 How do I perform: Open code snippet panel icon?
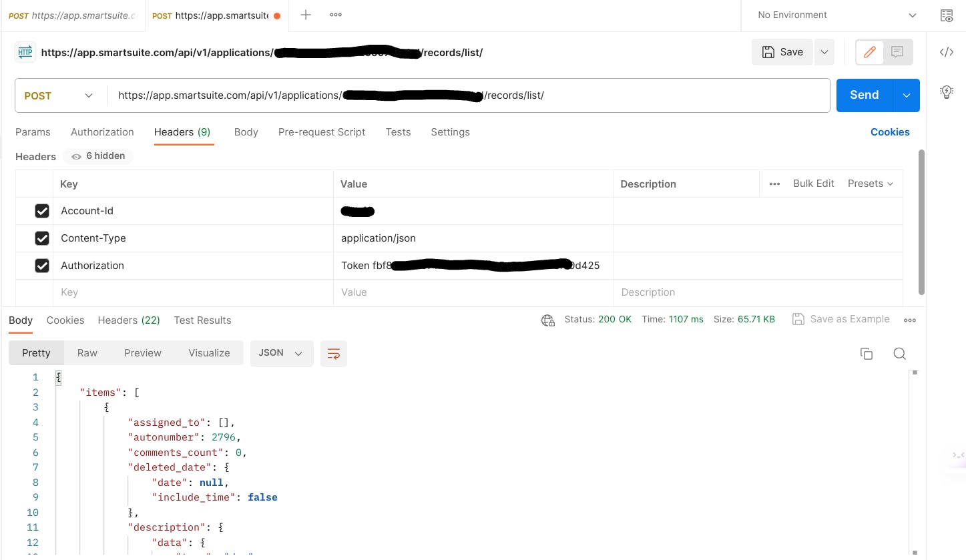coord(947,53)
